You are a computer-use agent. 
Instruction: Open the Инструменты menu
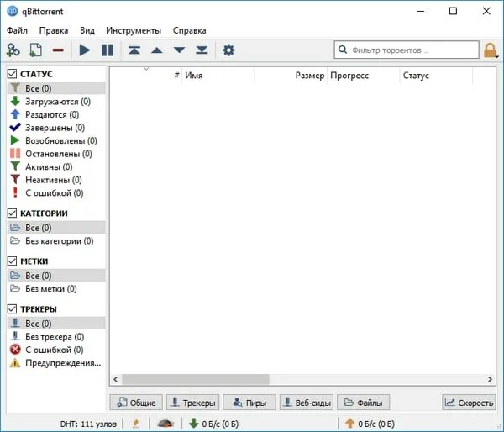tap(134, 30)
